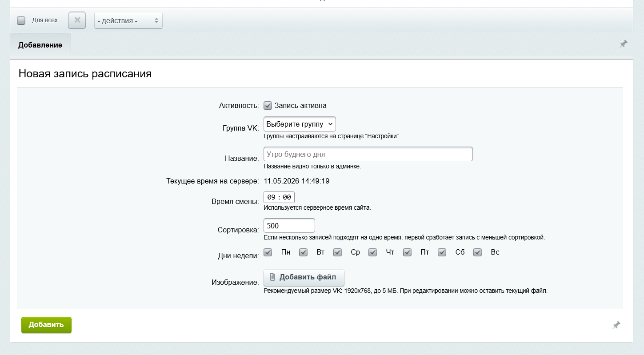The width and height of the screenshot is (644, 355).
Task: Click the Используется серверное время сайта hint
Action: click(x=317, y=207)
